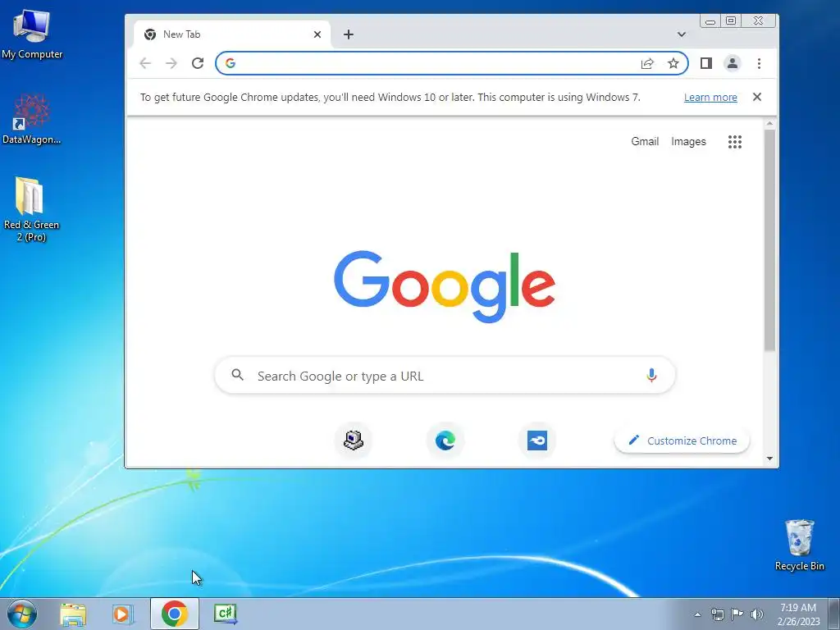
Task: Close the New Tab tab
Action: (x=317, y=34)
